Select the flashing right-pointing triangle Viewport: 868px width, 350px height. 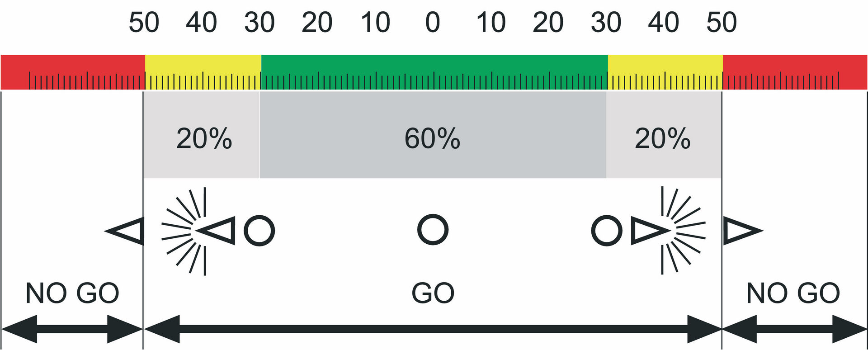650,230
